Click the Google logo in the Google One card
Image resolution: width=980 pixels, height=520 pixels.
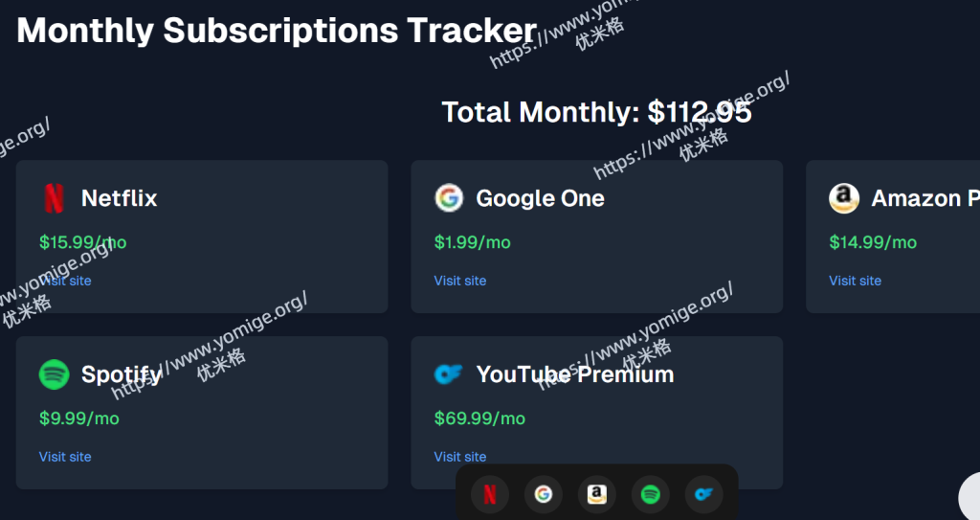[449, 198]
